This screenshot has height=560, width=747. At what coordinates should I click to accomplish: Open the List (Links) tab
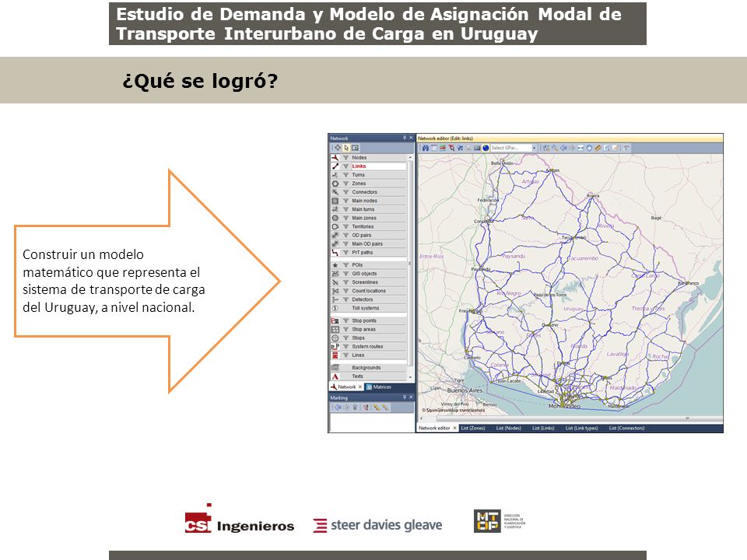[543, 428]
